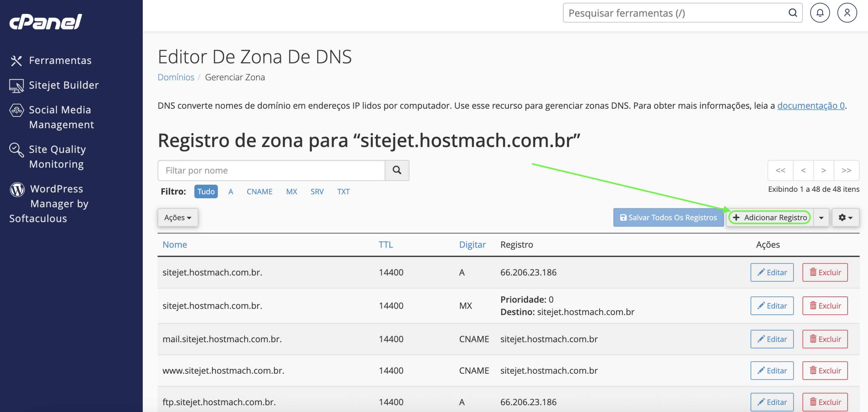868x412 pixels.
Task: Open the Domínios breadcrumb link
Action: 176,77
